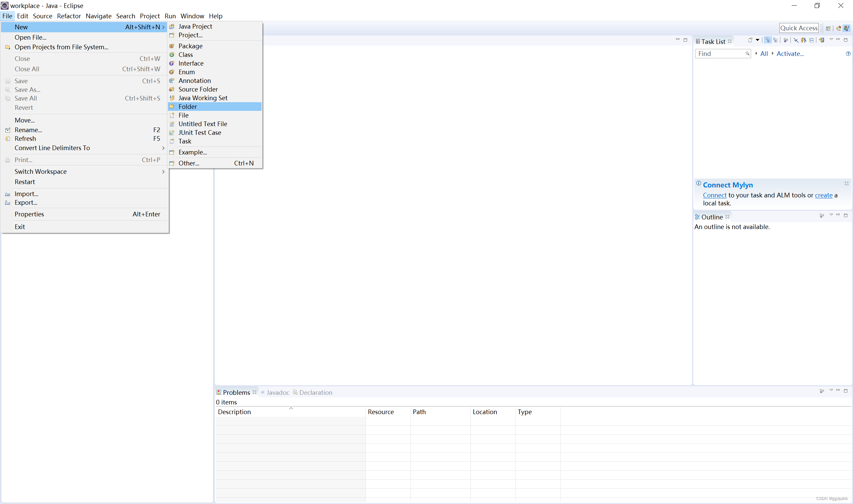Click the Connect Mylyn info icon
Screen dimensions: 853x504
pos(698,183)
